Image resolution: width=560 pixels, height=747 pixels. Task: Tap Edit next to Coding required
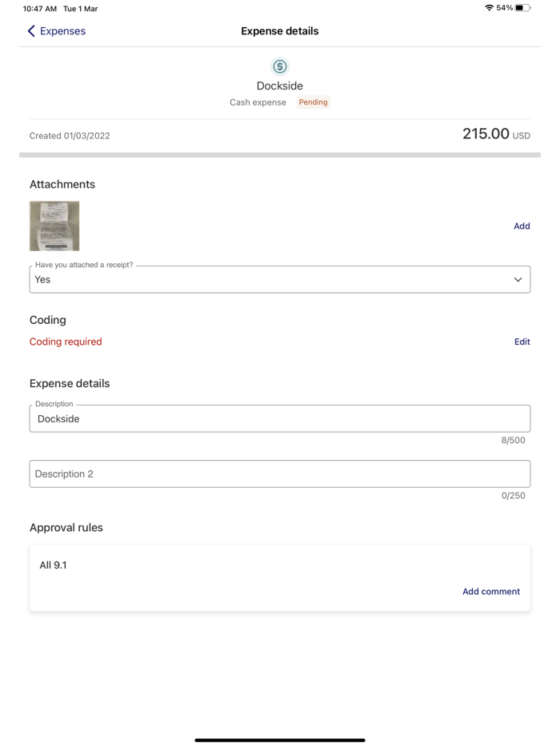(x=522, y=342)
